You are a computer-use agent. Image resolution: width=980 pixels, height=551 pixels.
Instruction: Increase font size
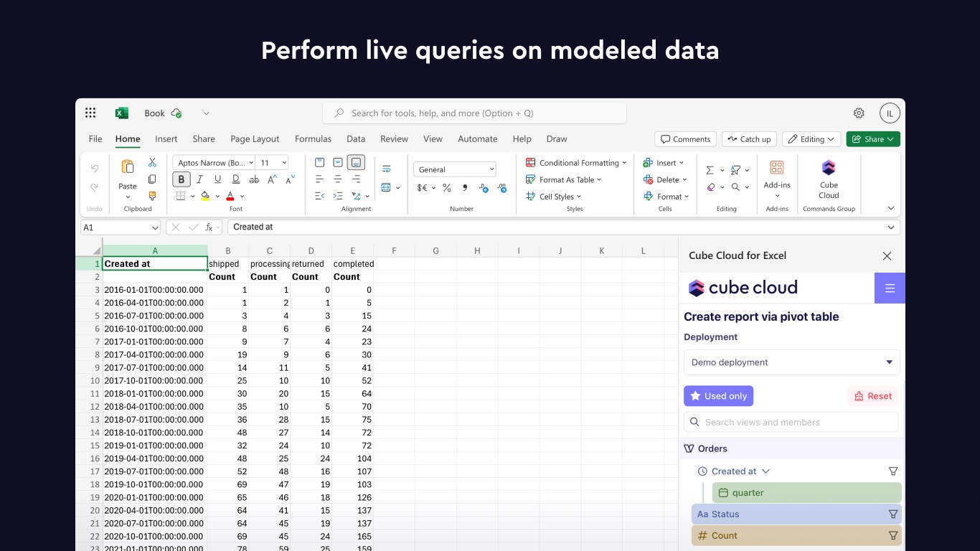coord(273,179)
